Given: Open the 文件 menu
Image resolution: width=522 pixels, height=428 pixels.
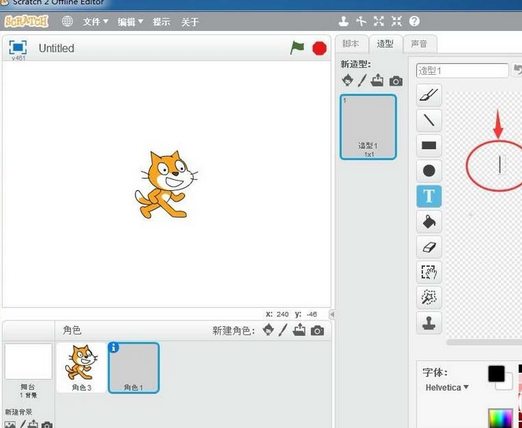Looking at the screenshot, I should (95, 22).
